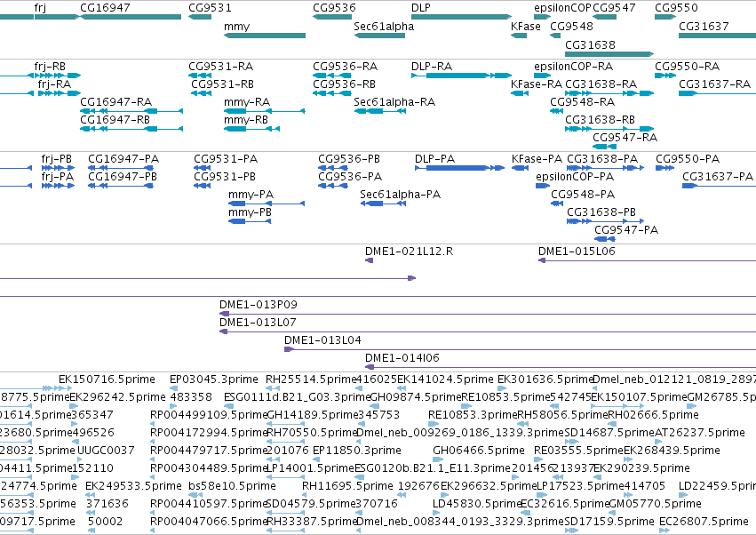Click the CG31638-RA transcript label

[601, 84]
